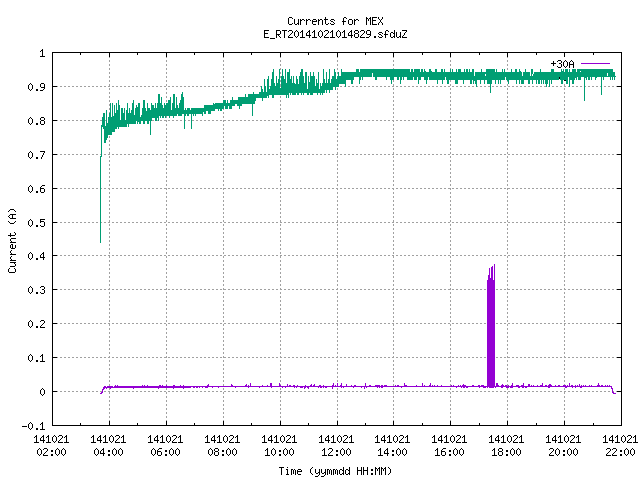640x480 pixels.
Task: Click the x-axis label "141021 12:00"
Action: (x=336, y=445)
